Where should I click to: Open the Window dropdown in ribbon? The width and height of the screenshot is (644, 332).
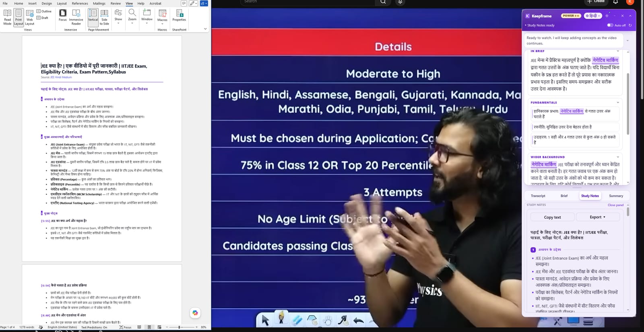point(147,16)
